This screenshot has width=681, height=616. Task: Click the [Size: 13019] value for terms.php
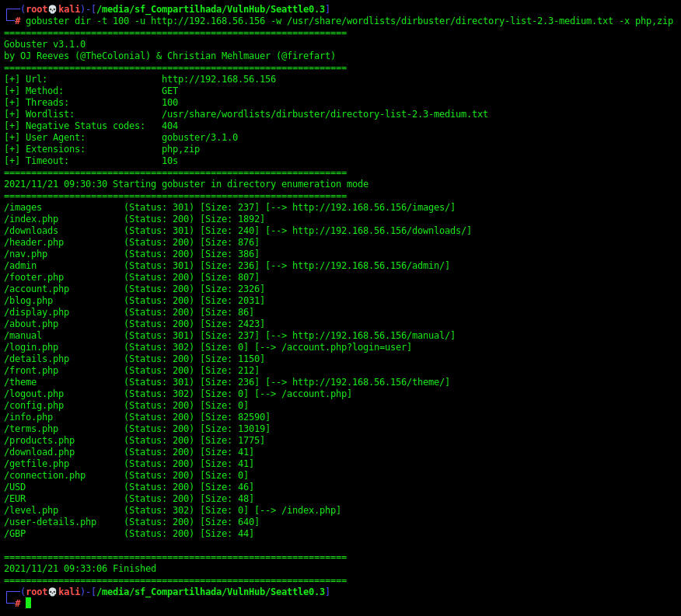(x=235, y=429)
